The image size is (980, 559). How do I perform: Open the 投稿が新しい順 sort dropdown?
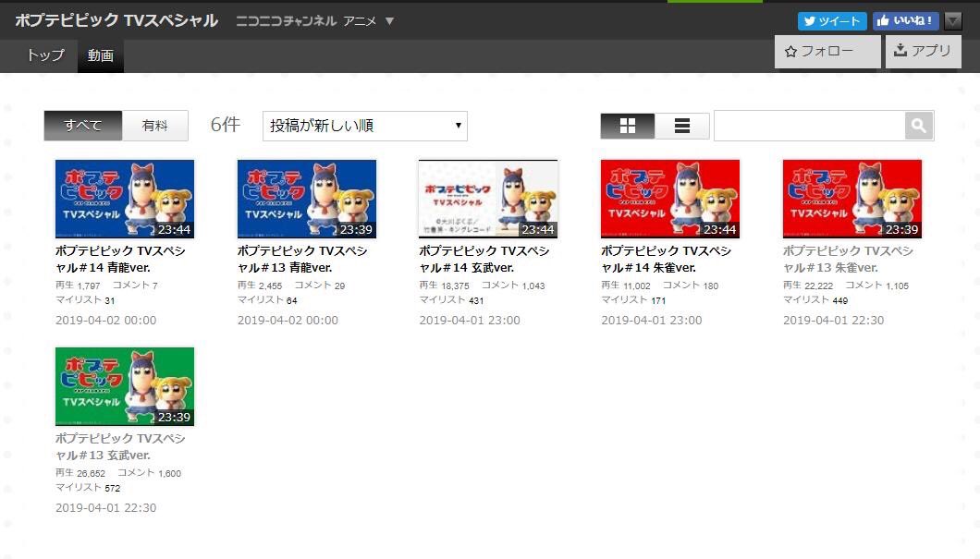click(x=365, y=127)
